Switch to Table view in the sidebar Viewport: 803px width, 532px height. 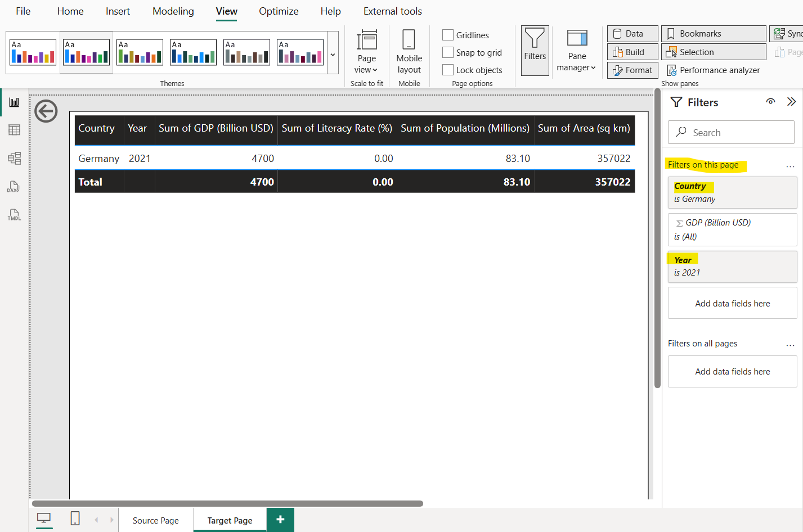[14, 130]
